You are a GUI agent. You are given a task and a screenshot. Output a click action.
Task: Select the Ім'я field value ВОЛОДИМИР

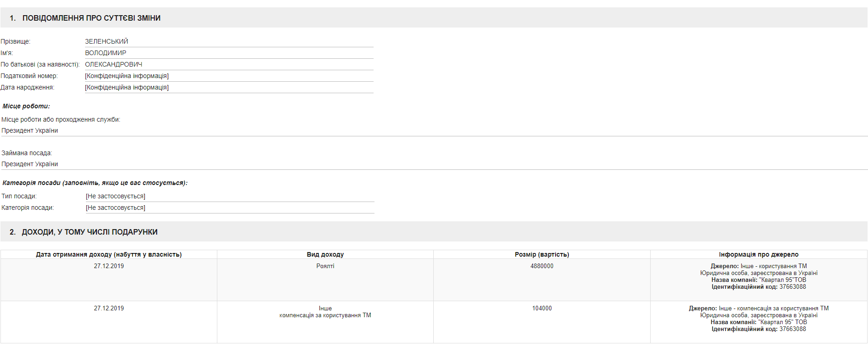[106, 53]
